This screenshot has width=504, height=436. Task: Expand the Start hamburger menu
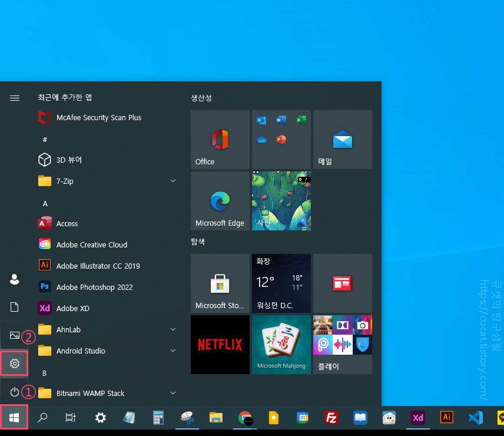[15, 98]
